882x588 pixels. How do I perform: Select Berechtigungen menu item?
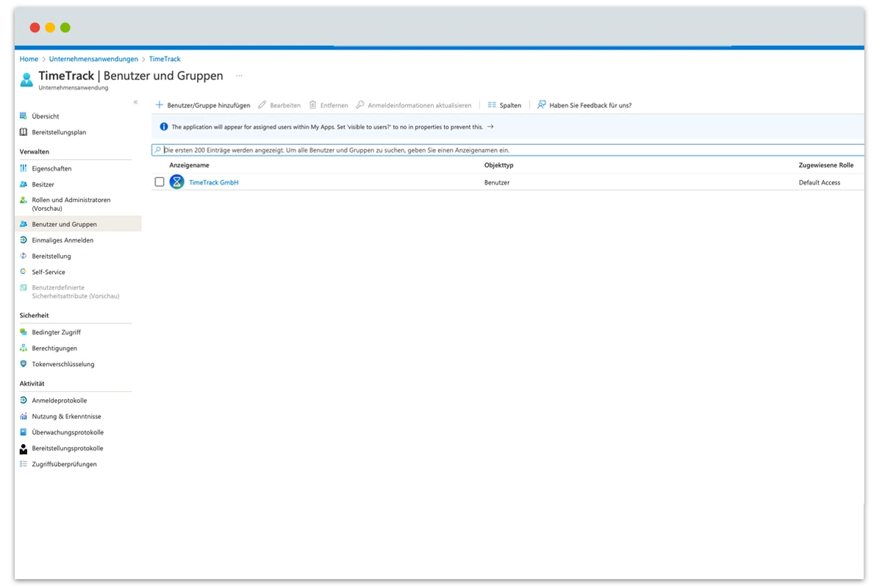(54, 348)
